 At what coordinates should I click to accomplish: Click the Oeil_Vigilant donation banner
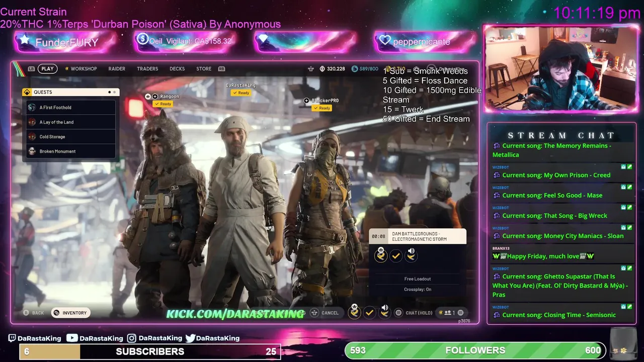click(185, 42)
